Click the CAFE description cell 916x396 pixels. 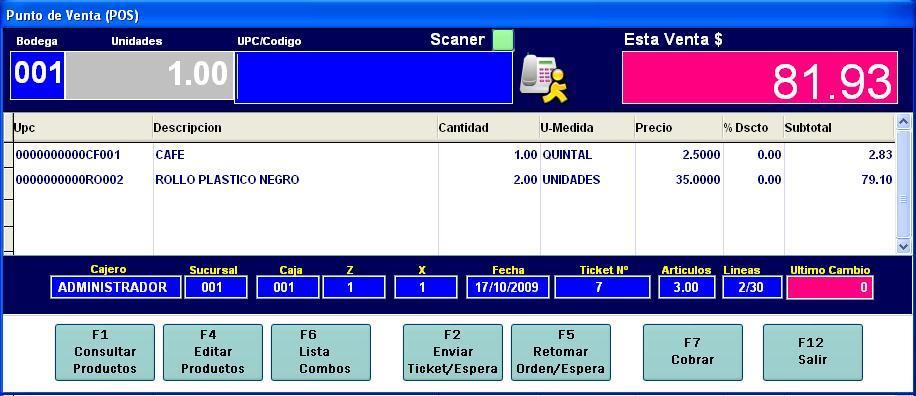click(295, 155)
